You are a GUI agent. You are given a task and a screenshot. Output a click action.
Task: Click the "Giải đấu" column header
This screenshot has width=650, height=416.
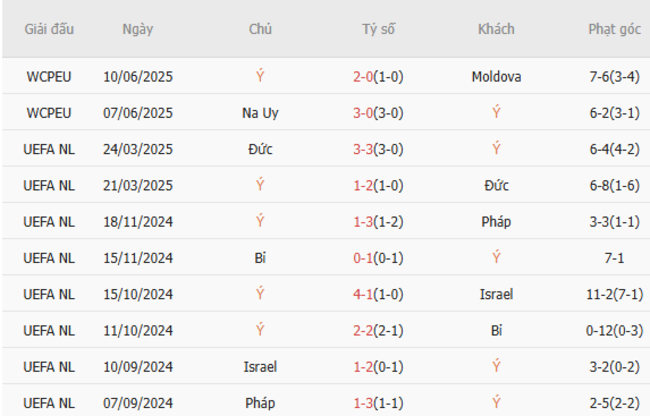[x=49, y=29]
